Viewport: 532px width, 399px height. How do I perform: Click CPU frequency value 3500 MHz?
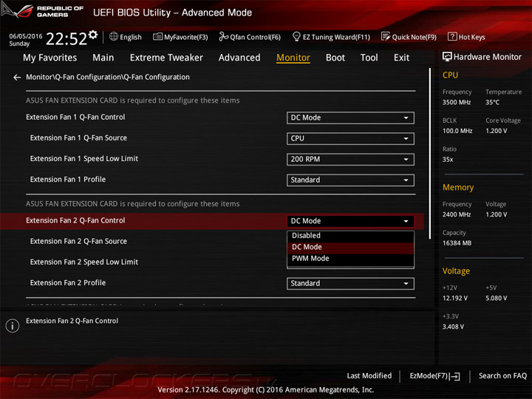coord(457,103)
